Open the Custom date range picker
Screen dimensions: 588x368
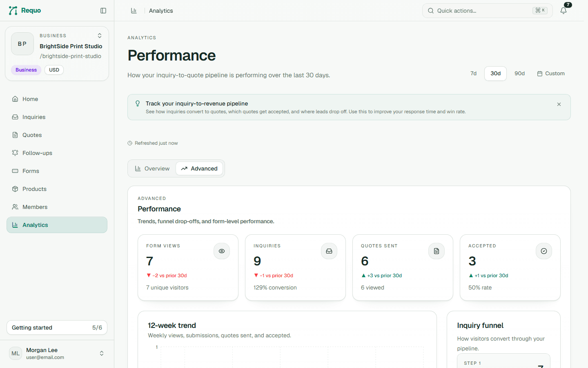pos(551,74)
